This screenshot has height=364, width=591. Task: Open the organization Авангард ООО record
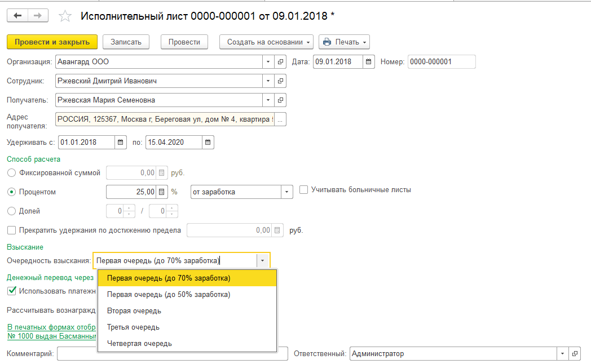(280, 62)
